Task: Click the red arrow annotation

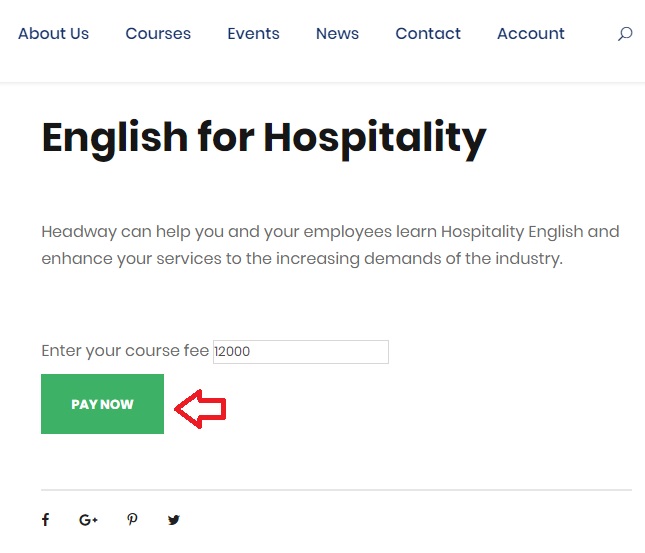Action: pyautogui.click(x=200, y=409)
